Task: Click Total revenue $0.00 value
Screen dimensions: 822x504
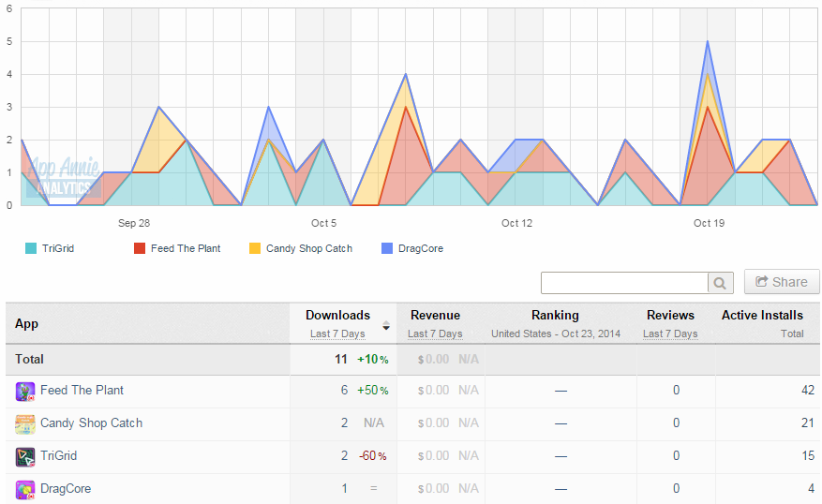Action: (434, 360)
